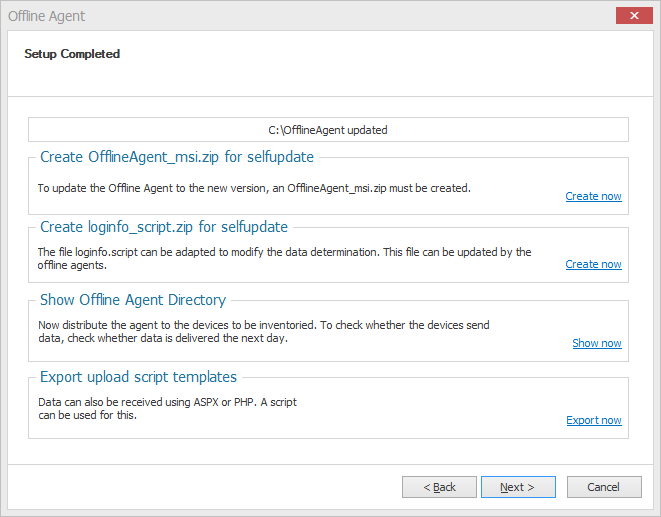Select the Export upload script templates heading
The width and height of the screenshot is (661, 517).
[x=138, y=377]
